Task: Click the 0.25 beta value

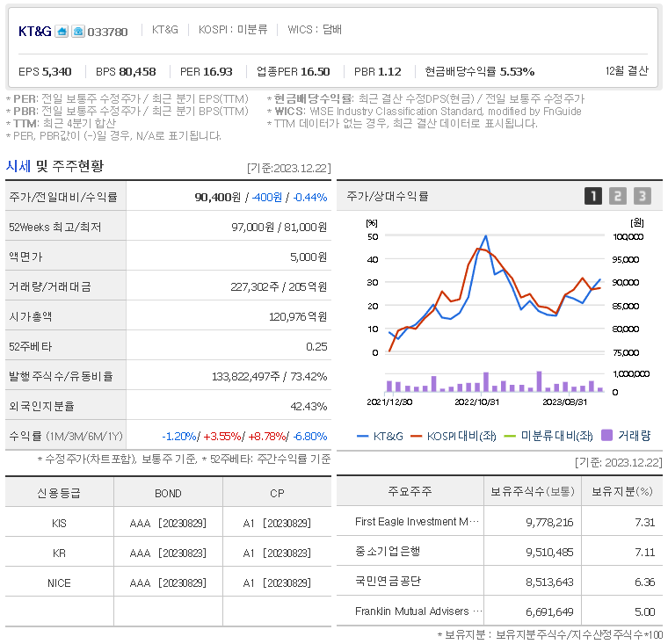Action: (x=316, y=346)
